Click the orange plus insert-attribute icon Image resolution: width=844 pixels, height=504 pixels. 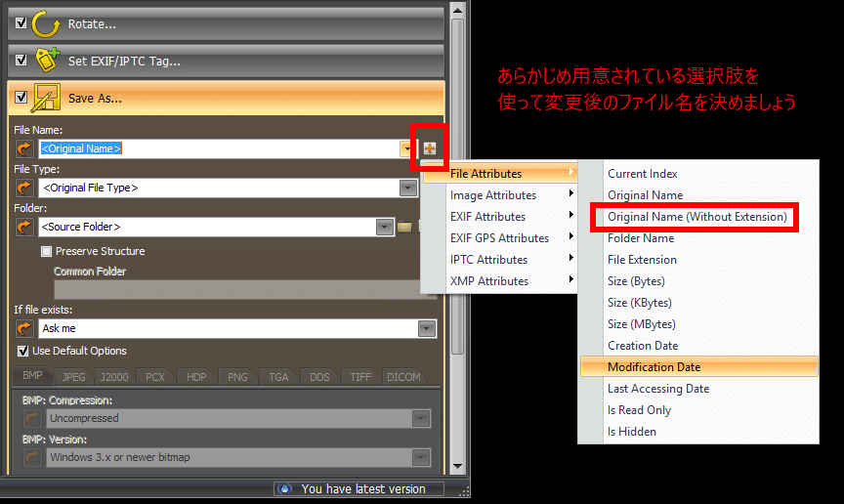(429, 148)
